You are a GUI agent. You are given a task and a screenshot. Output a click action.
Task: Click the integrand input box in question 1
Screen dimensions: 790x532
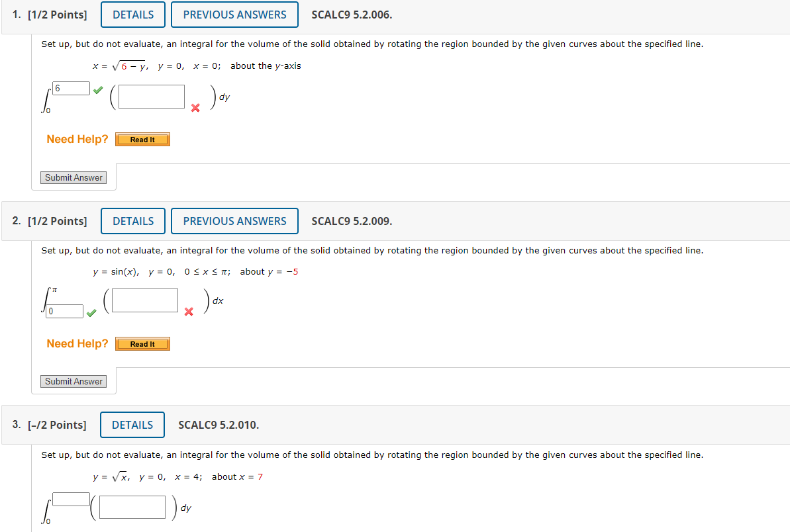(152, 97)
